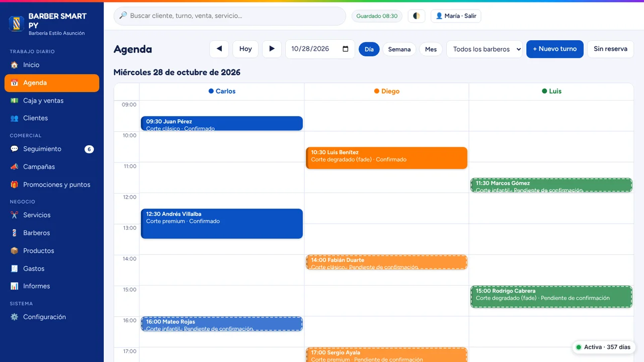The image size is (644, 362).
Task: Click the box icon beside Productos
Action: (14, 251)
